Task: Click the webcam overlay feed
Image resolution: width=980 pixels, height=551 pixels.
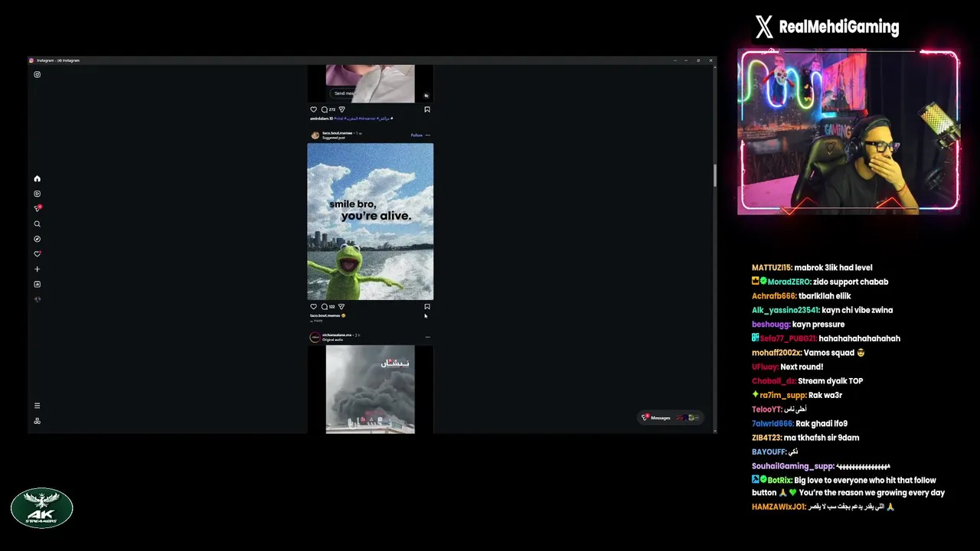Action: pyautogui.click(x=848, y=132)
